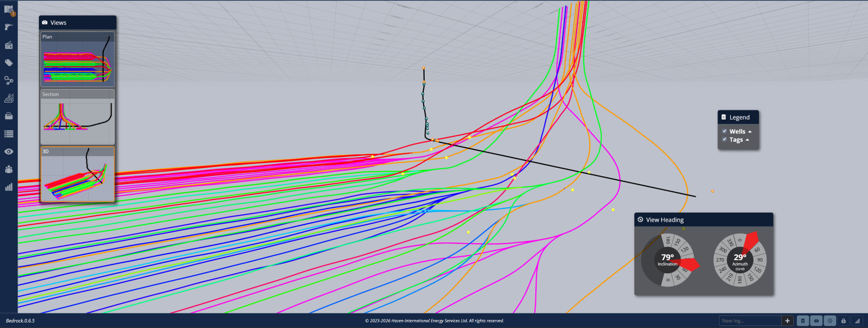This screenshot has height=328, width=868.
Task: Click the Azimuth dial center reading 29°
Action: click(740, 260)
